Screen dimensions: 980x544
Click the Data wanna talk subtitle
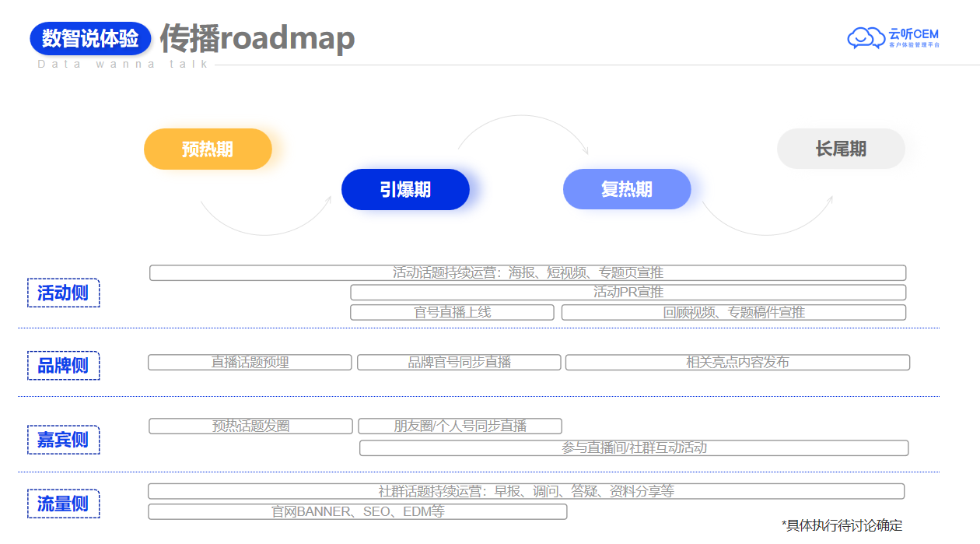click(x=123, y=64)
